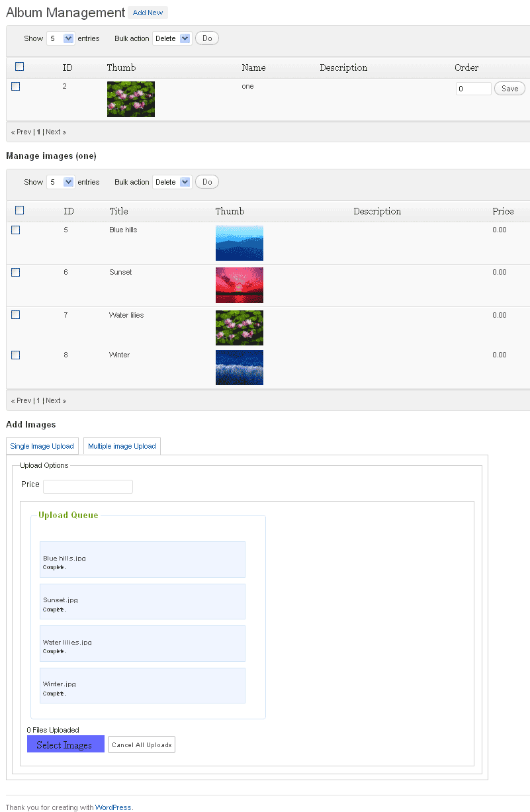Save the album order value
The width and height of the screenshot is (530, 812).
coord(509,89)
